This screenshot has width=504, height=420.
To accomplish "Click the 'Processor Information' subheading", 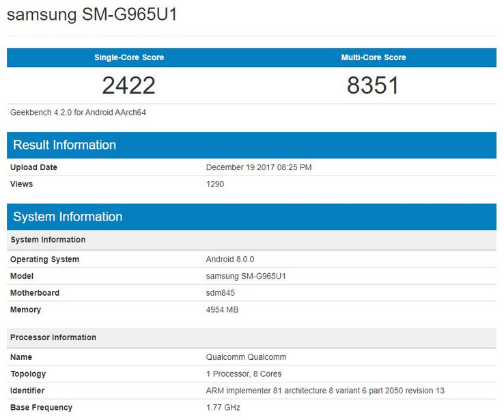I will tap(252, 338).
